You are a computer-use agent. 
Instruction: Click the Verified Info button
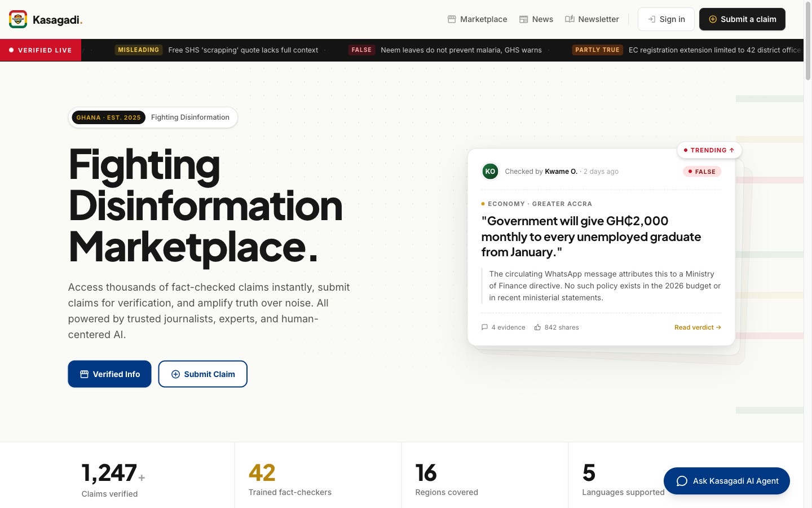110,374
